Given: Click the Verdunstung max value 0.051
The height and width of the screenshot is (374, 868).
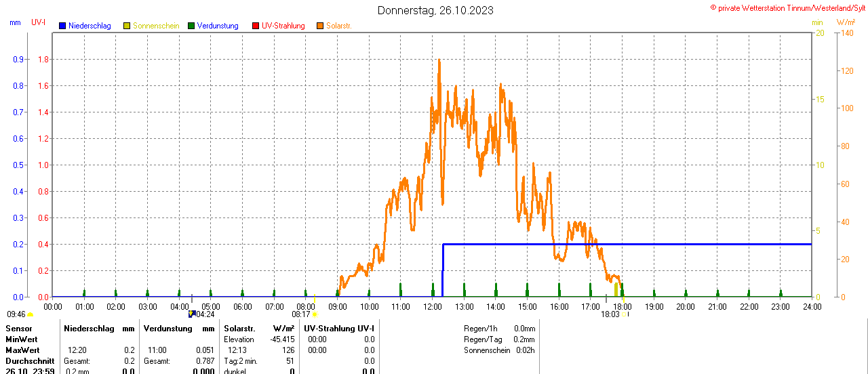Looking at the screenshot, I should (204, 350).
